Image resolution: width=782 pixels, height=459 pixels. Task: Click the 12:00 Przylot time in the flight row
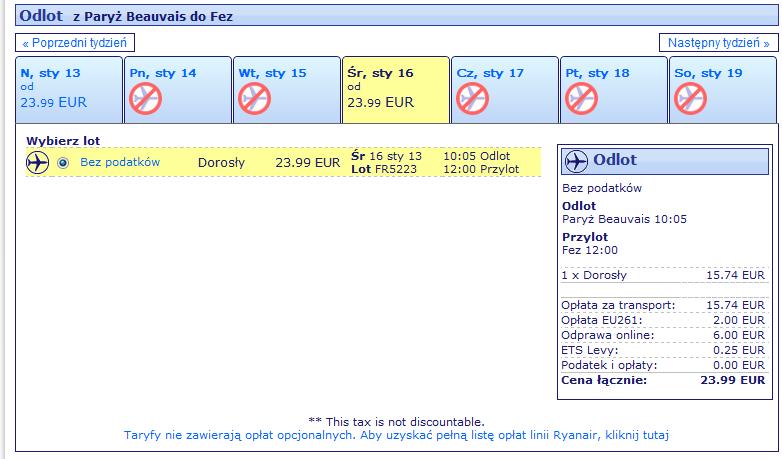coord(481,169)
